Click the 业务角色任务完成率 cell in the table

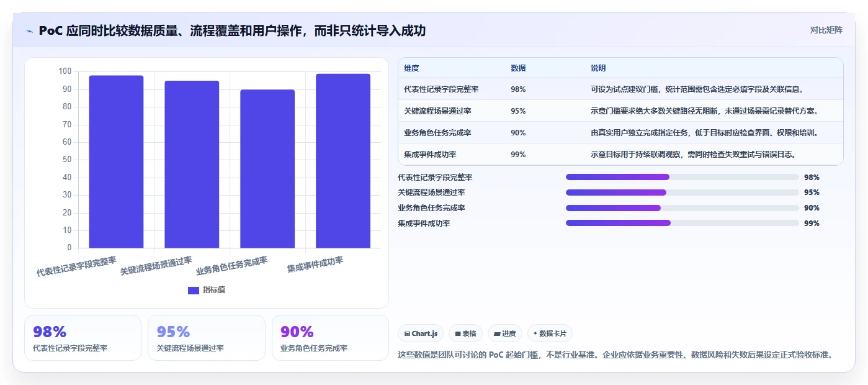437,132
